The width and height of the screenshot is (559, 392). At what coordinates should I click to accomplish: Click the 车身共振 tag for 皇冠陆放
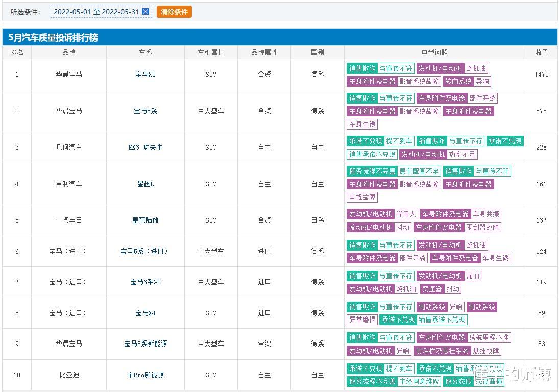486,214
